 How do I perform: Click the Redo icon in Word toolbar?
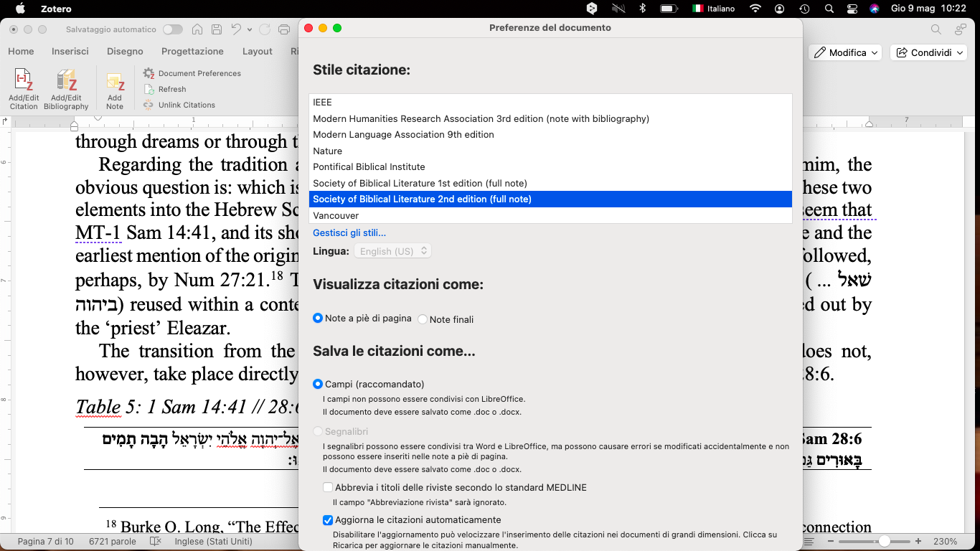[265, 29]
